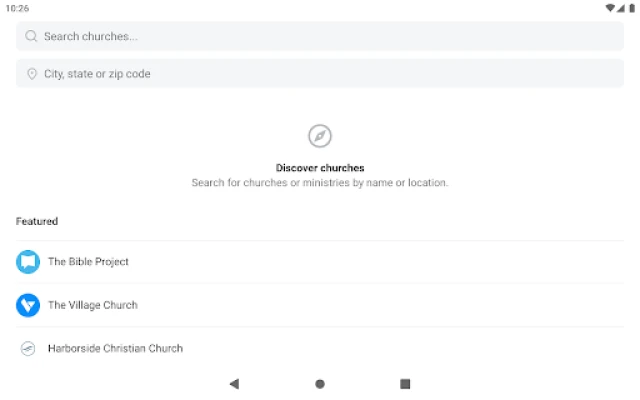Tap the cellular signal status icon

click(x=621, y=8)
